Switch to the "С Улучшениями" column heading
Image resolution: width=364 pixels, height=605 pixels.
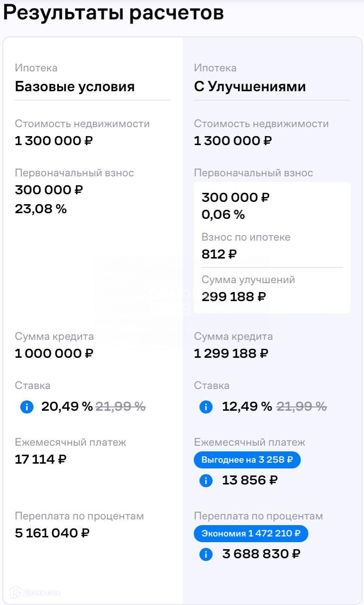tap(250, 86)
